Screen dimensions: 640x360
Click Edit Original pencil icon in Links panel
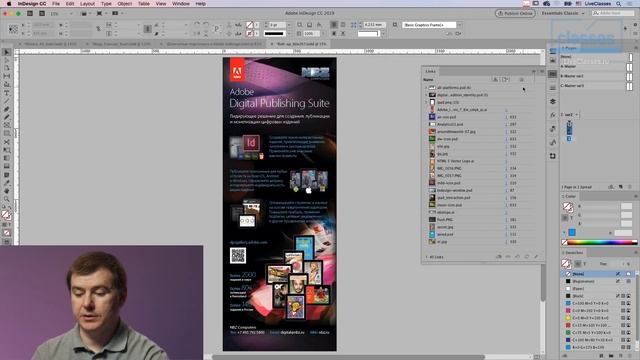pos(536,257)
